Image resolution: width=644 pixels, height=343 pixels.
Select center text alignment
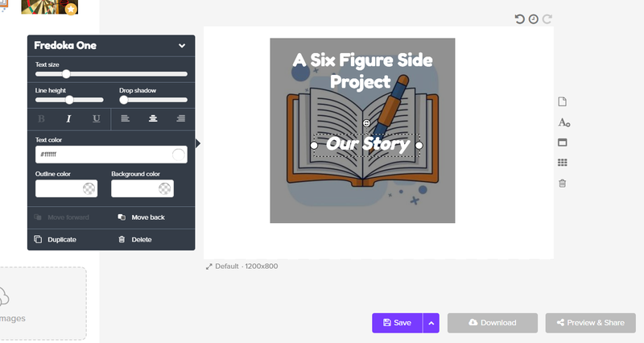[153, 118]
